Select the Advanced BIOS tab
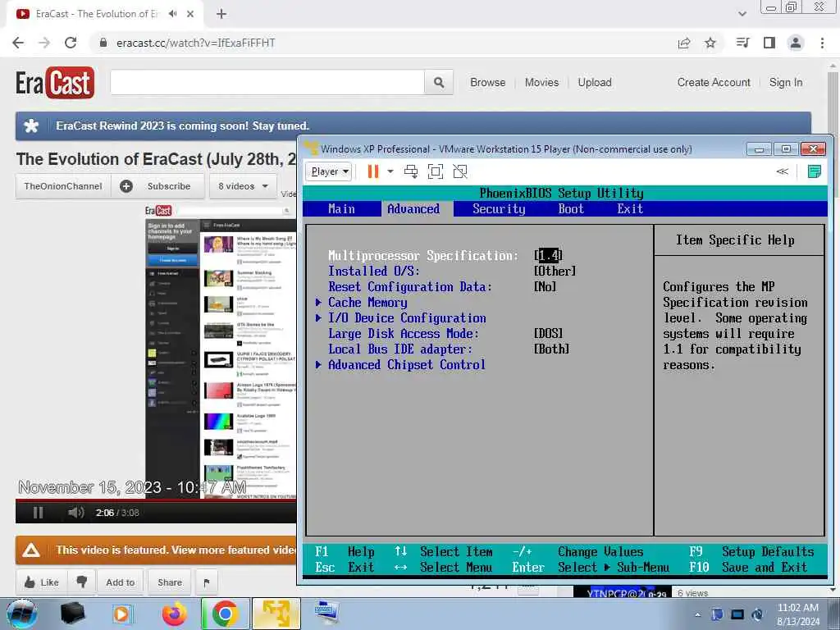This screenshot has width=840, height=630. 413,209
